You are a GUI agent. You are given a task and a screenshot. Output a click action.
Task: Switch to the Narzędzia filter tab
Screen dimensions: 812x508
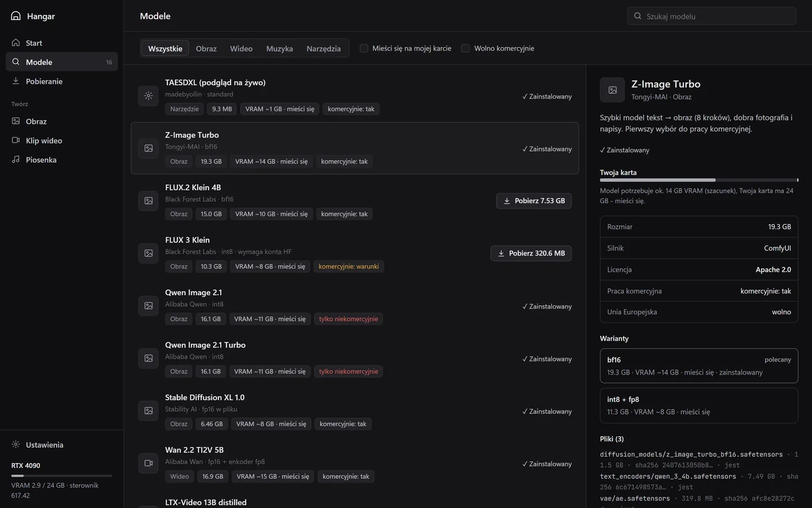point(324,48)
